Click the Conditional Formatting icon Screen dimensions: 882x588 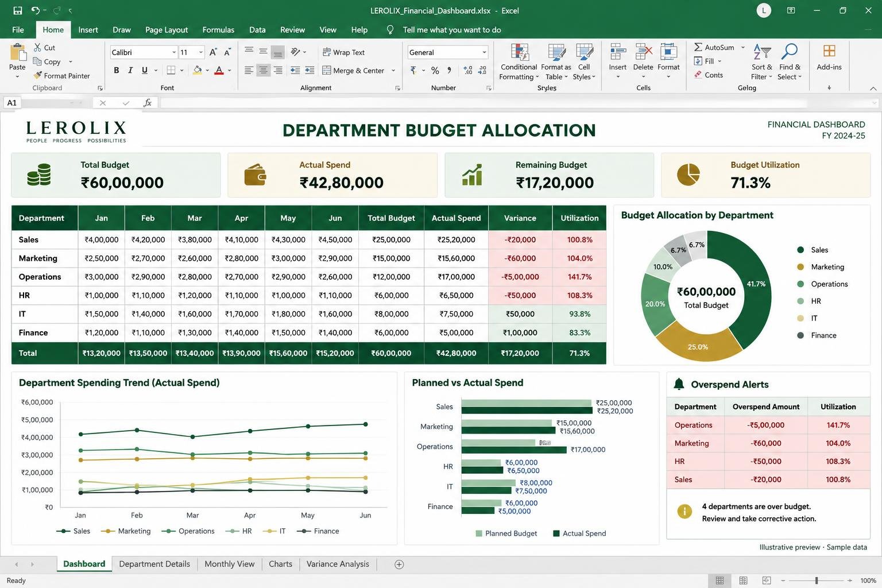point(520,52)
